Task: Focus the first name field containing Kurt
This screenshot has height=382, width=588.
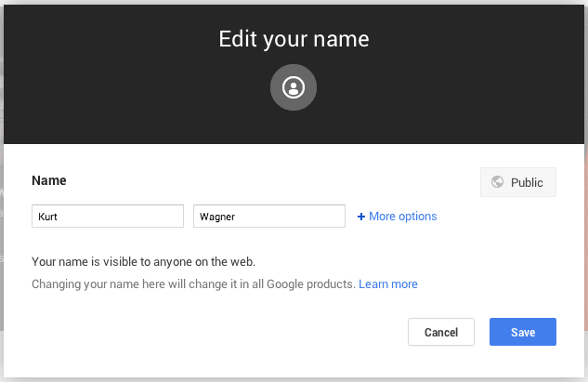Action: [108, 217]
